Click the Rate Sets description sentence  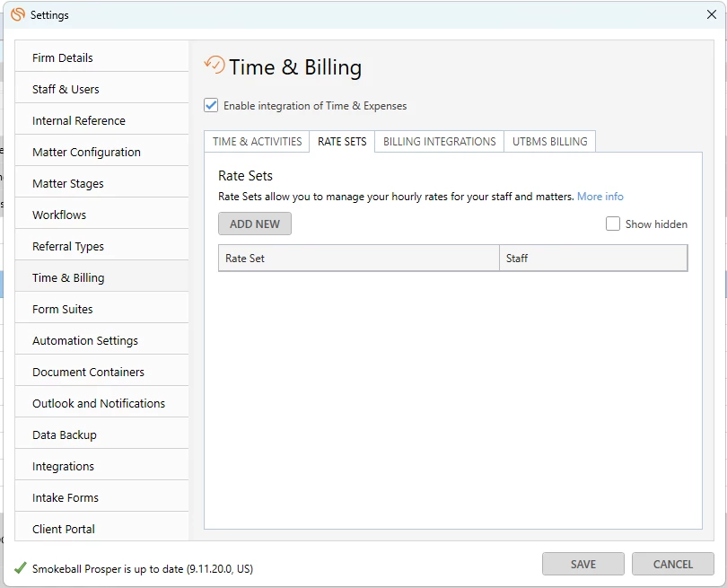pyautogui.click(x=396, y=197)
